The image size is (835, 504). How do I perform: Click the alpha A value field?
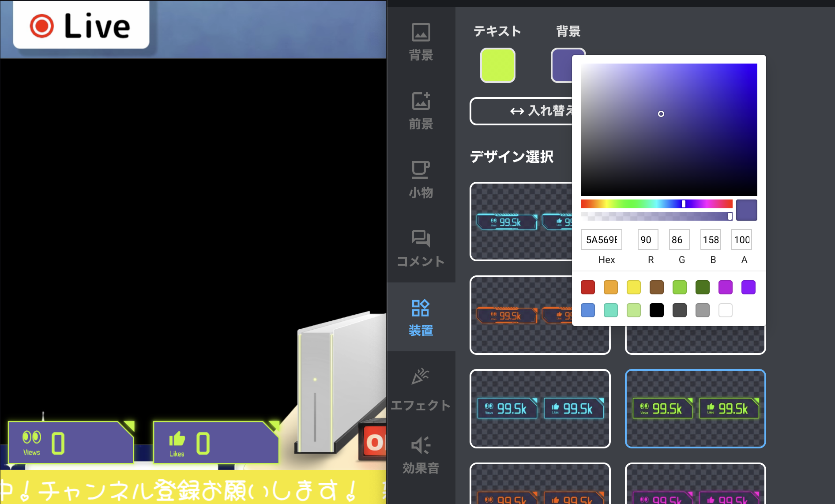tap(741, 240)
